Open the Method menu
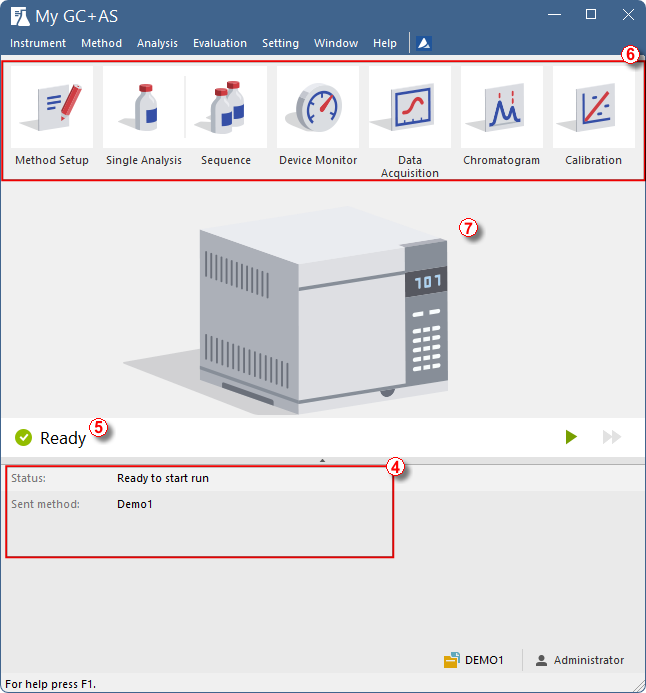This screenshot has height=693, width=646. 101,43
